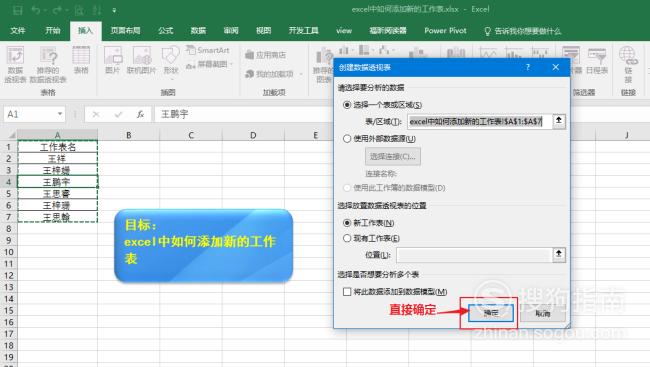Open the Name Box dropdown arrow
This screenshot has width=650, height=367.
click(x=60, y=114)
